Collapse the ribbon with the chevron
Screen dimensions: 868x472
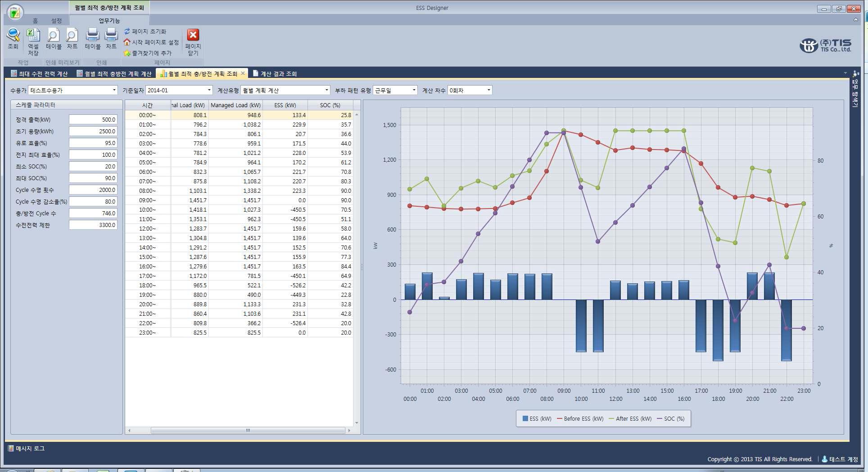[x=855, y=20]
